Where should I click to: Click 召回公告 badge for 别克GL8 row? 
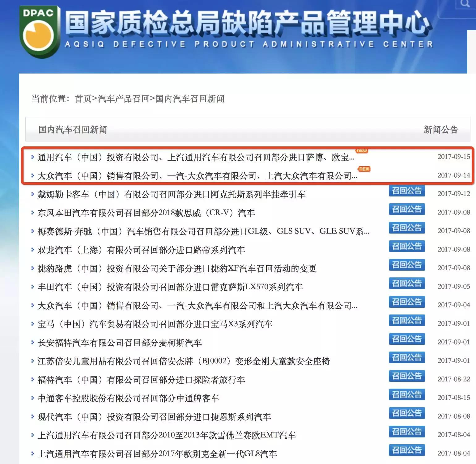pos(407,450)
